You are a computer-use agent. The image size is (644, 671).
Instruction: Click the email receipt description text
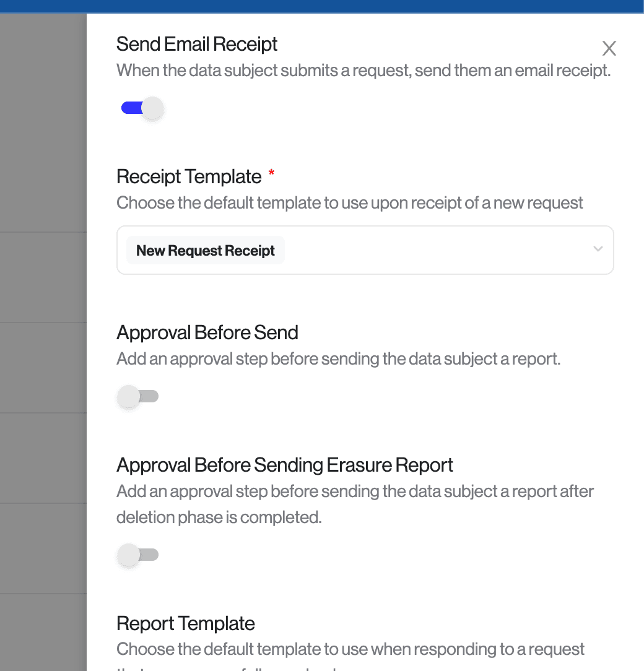(x=363, y=71)
